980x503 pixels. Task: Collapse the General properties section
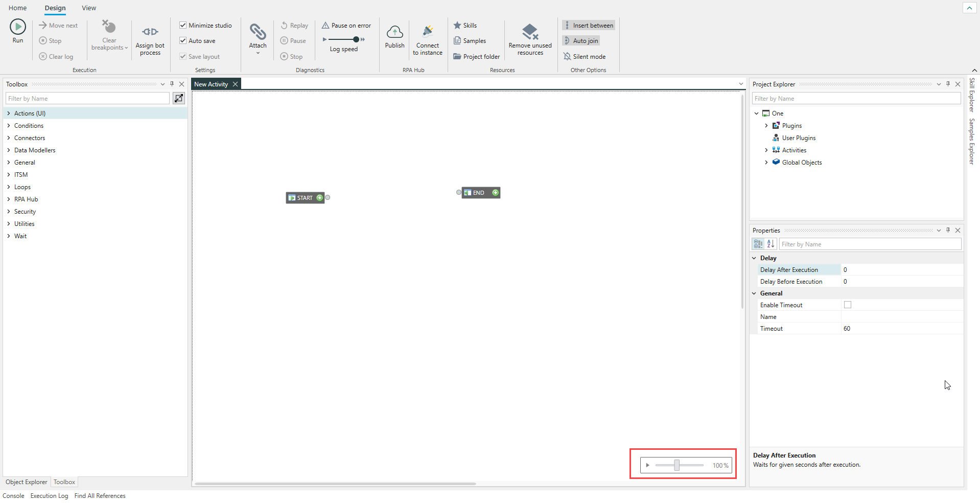click(754, 293)
